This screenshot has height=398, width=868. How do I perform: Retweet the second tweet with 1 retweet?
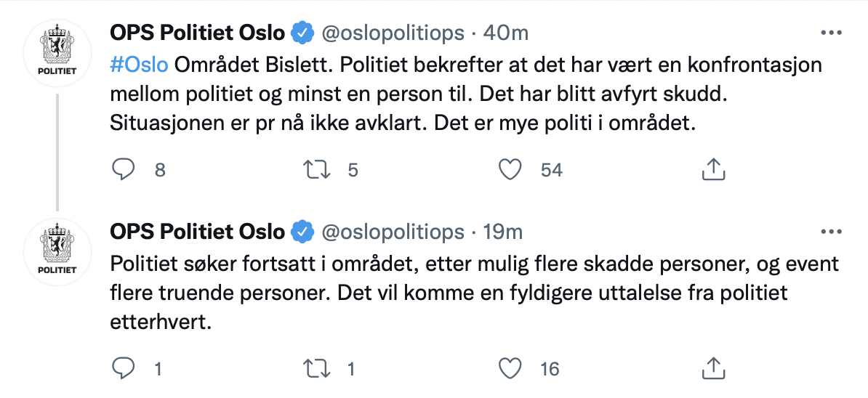click(x=317, y=368)
